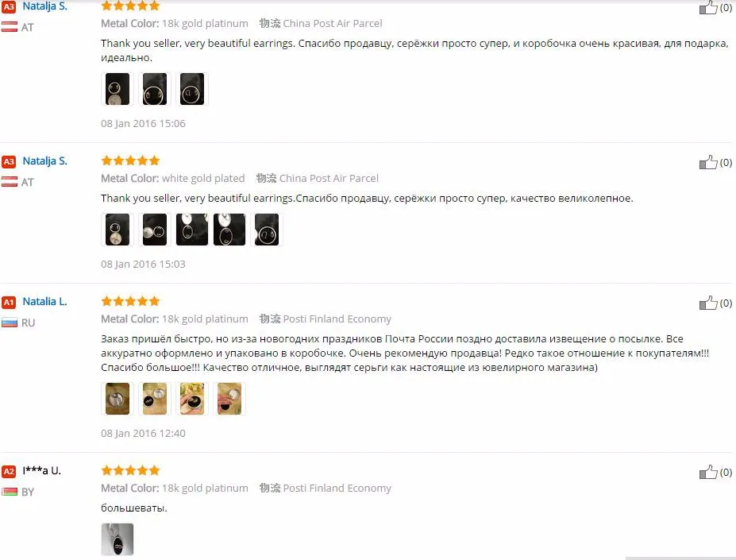The image size is (736, 560).
Task: Click thumbs-up icon on Natalja S. 15:06 review
Action: pos(708,7)
